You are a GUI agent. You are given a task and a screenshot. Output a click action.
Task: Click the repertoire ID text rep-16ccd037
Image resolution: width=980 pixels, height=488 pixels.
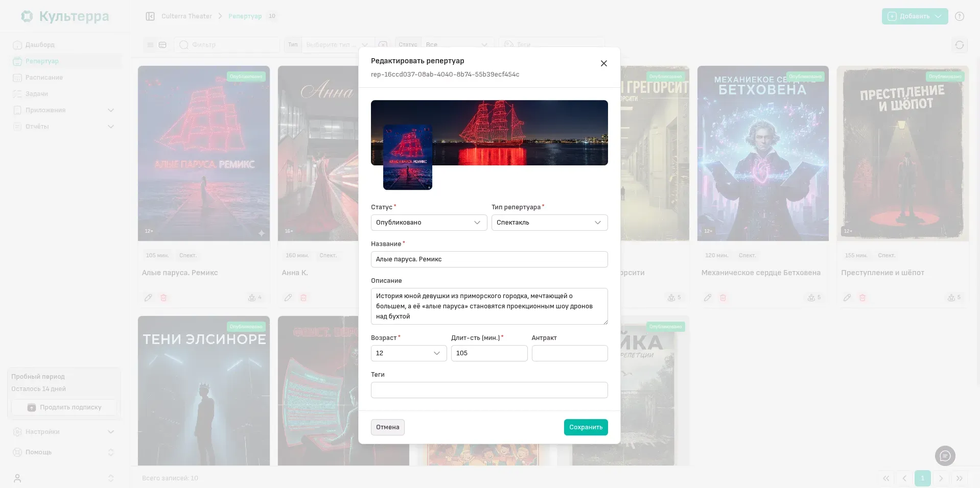[x=445, y=75]
